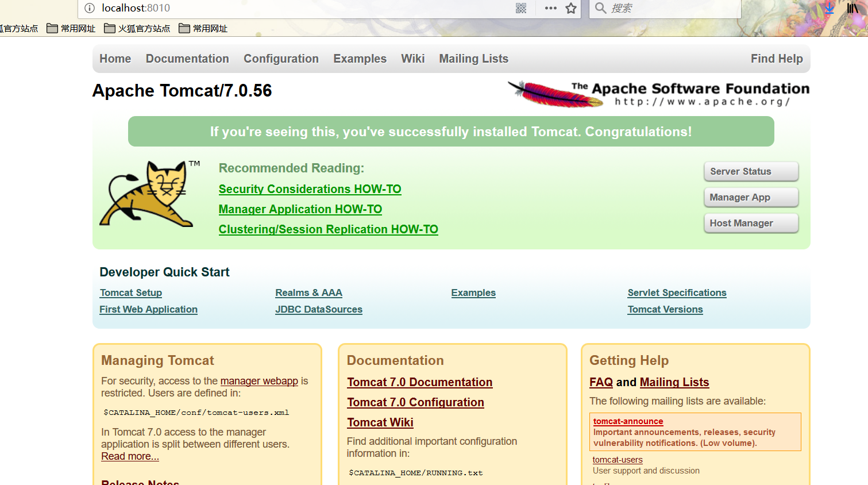Open the FAQ link under Getting Help
The width and height of the screenshot is (868, 485).
601,382
